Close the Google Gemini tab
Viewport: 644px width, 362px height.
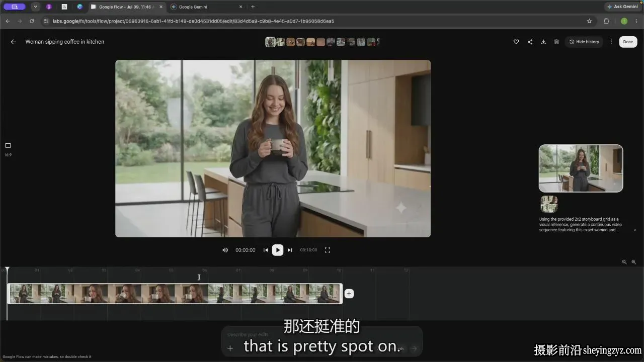click(x=240, y=7)
